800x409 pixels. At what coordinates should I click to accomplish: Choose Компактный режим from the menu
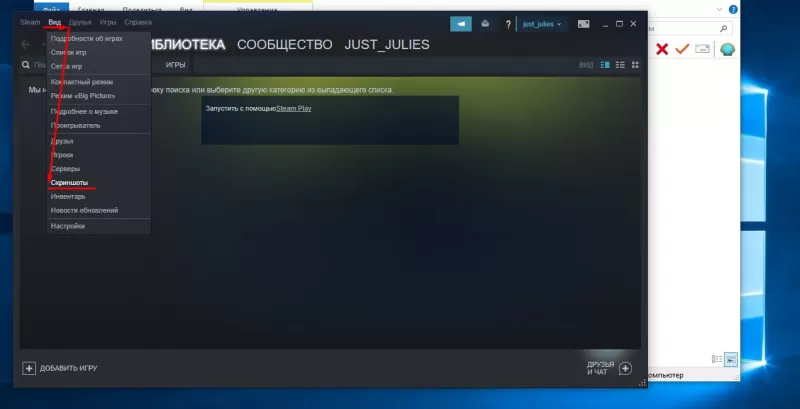98,82
